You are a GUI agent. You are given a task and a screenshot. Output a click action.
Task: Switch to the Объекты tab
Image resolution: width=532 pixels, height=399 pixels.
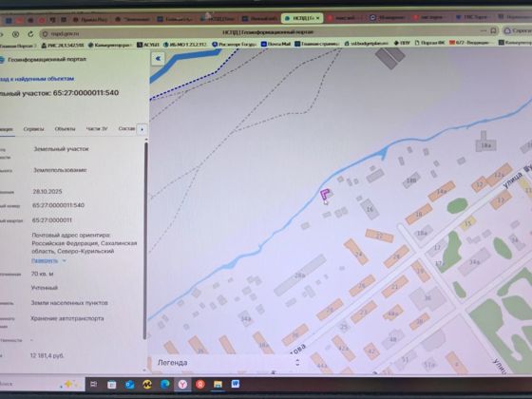65,129
